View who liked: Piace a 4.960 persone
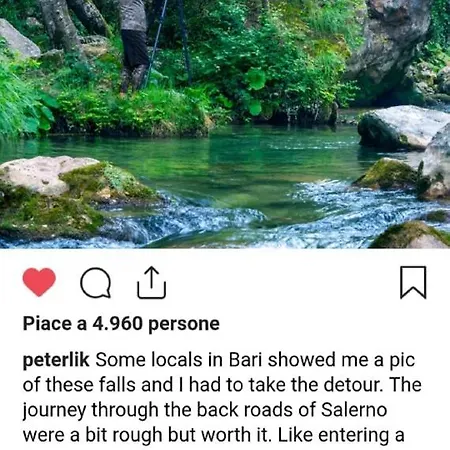This screenshot has width=450, height=450. [121, 324]
